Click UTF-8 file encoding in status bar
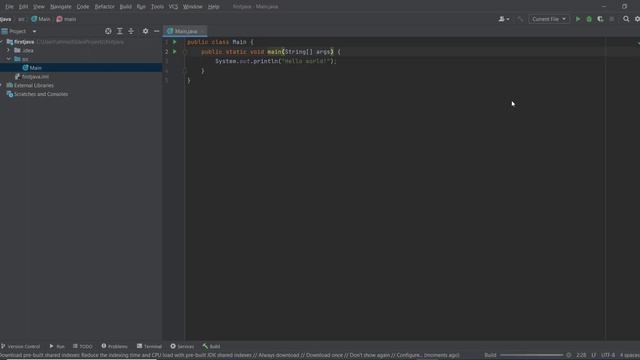 pos(608,355)
